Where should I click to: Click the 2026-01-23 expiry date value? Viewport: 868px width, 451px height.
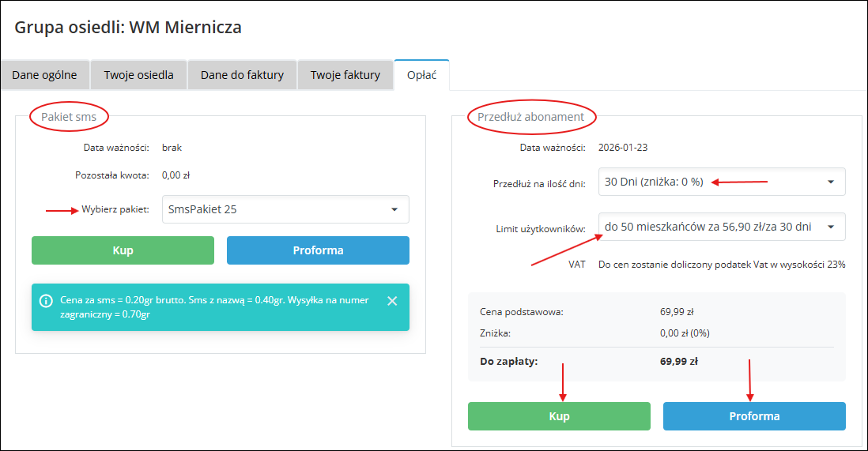[x=623, y=147]
